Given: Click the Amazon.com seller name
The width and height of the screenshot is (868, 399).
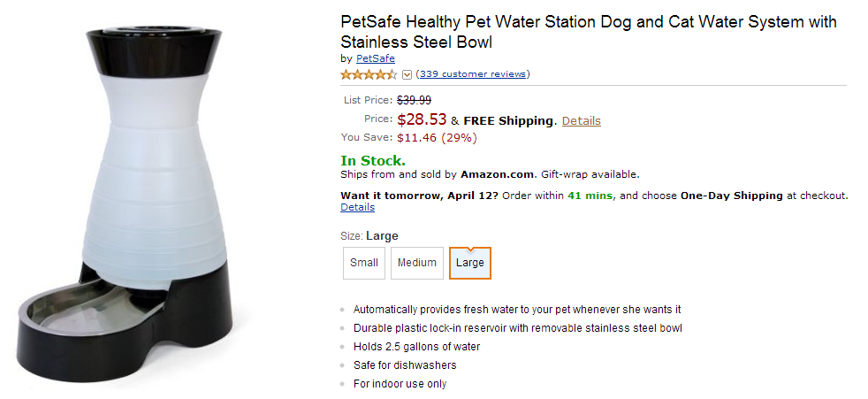Looking at the screenshot, I should [498, 174].
